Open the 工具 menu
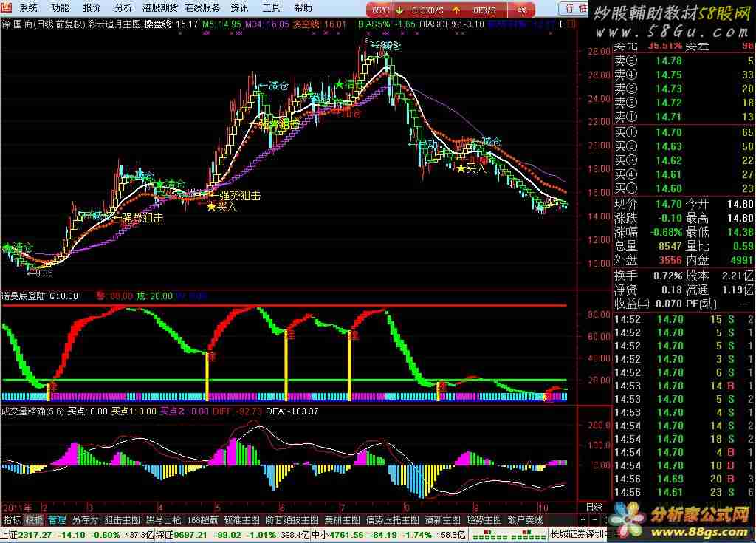 click(x=271, y=7)
